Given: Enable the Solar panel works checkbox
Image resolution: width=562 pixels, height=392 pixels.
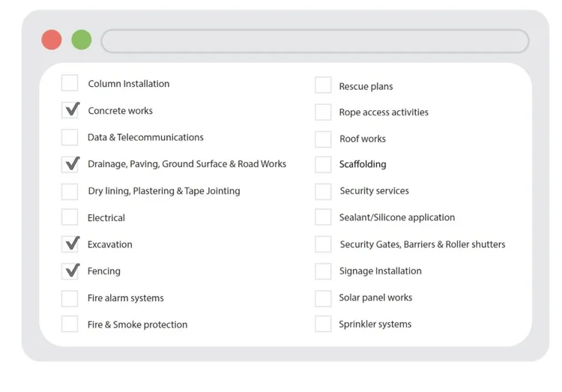Looking at the screenshot, I should pyautogui.click(x=323, y=298).
